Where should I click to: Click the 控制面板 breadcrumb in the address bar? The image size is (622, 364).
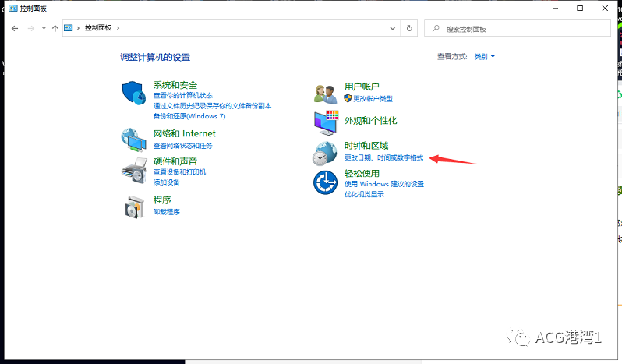pyautogui.click(x=98, y=28)
